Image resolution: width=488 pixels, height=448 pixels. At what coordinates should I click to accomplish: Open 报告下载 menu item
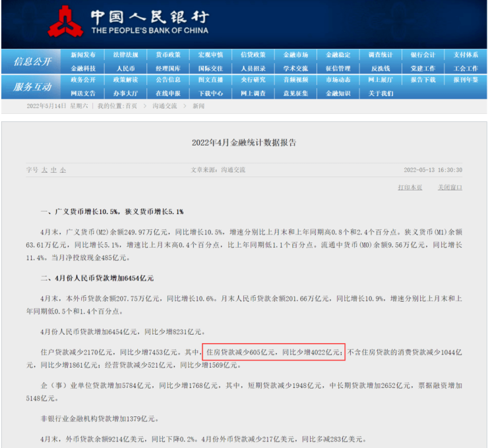click(x=423, y=80)
